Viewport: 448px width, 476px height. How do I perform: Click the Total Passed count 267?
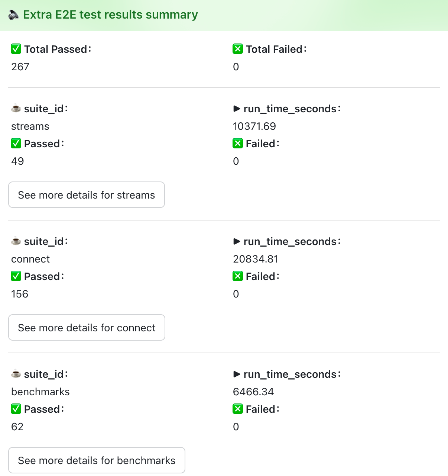[x=20, y=67]
